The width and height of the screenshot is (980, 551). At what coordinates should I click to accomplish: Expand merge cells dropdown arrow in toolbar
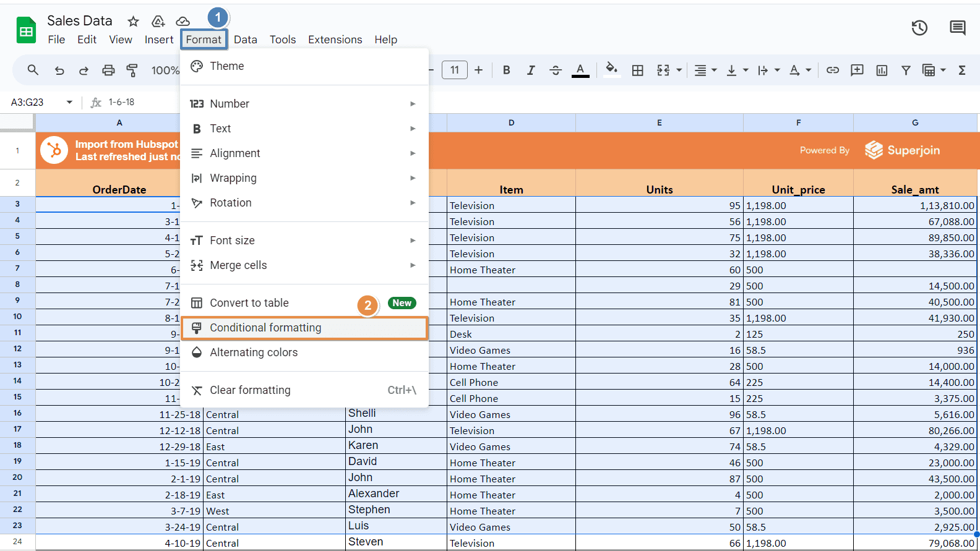(x=679, y=70)
